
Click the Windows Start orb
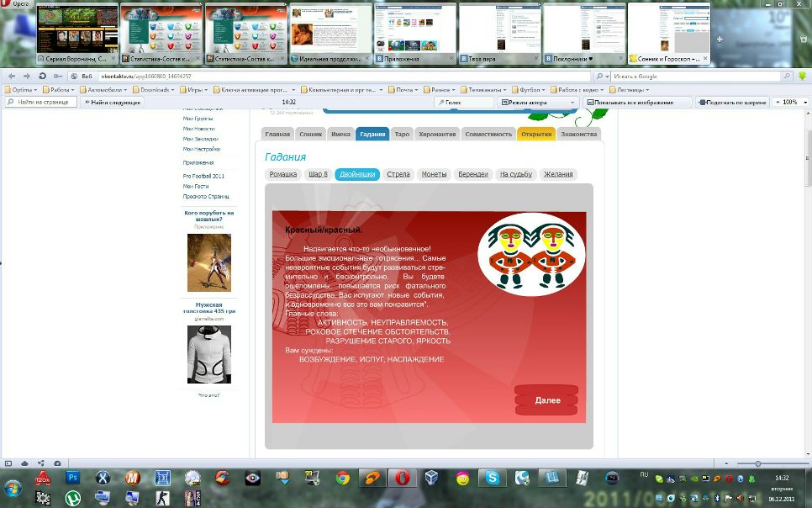[13, 488]
